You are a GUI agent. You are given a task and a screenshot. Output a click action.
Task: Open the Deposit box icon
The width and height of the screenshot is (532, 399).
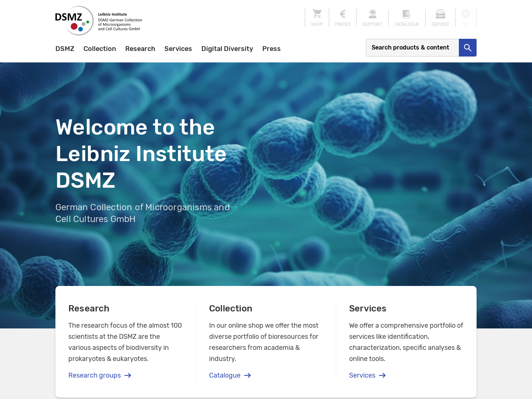[x=440, y=14]
